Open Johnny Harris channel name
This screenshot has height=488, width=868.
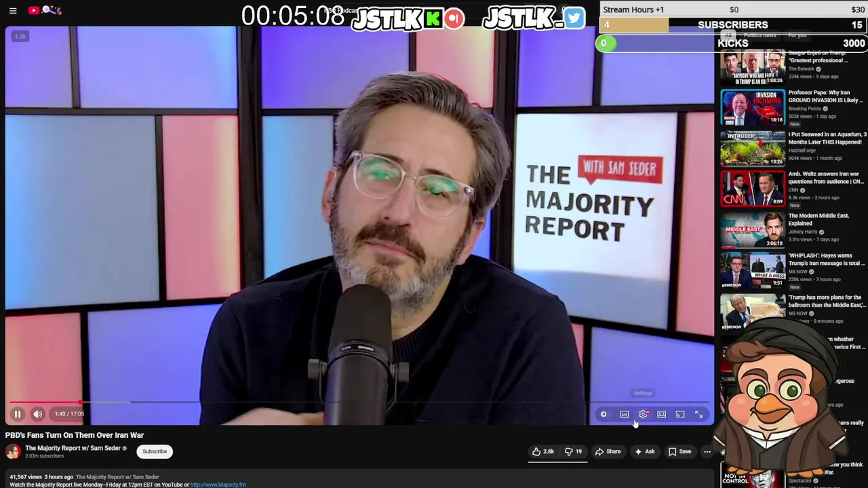803,232
